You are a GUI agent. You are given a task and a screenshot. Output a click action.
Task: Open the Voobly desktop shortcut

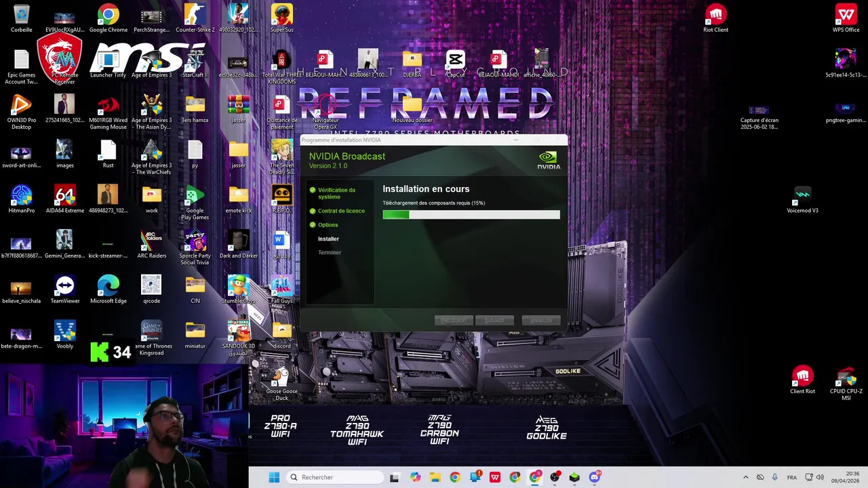(x=64, y=331)
